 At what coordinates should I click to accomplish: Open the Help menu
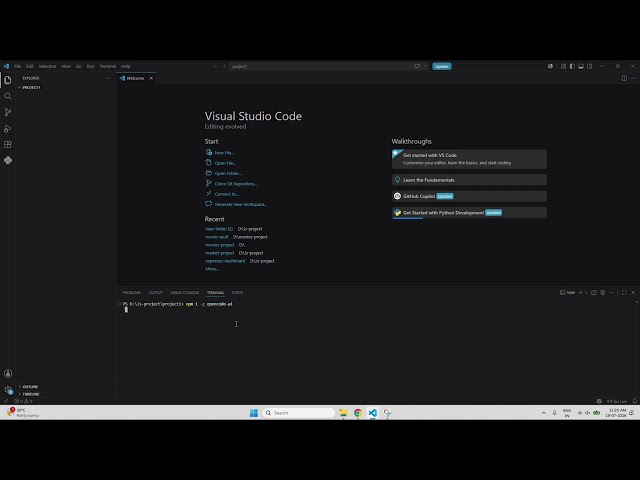125,66
